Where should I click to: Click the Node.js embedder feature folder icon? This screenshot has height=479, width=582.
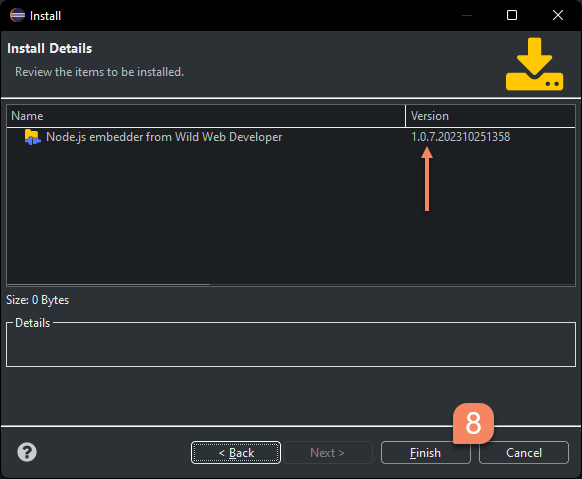coord(32,137)
